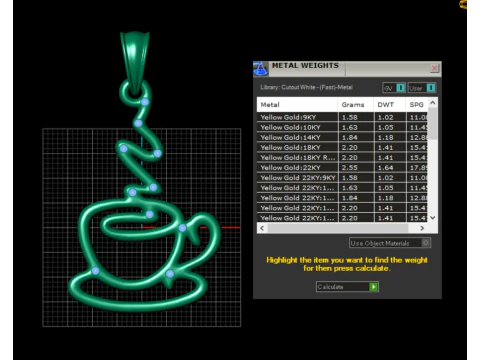Toggle the GV library switch
This screenshot has width=480, height=360.
(x=394, y=88)
